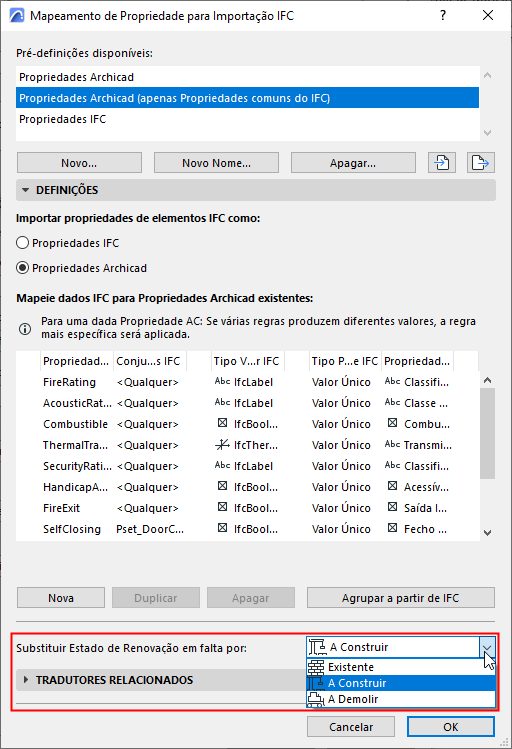Click mapping table scroll up arrow
The width and height of the screenshot is (512, 749).
pos(487,380)
